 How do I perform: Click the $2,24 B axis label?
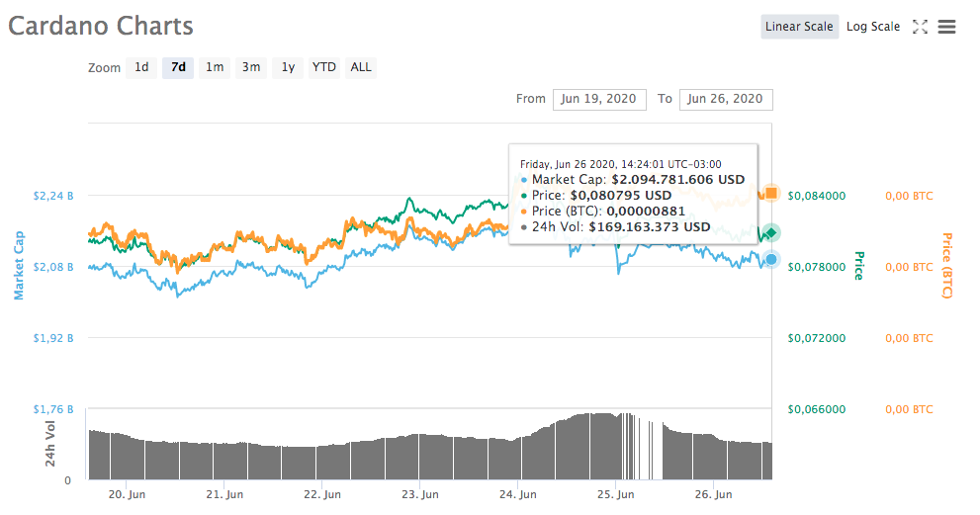[53, 196]
